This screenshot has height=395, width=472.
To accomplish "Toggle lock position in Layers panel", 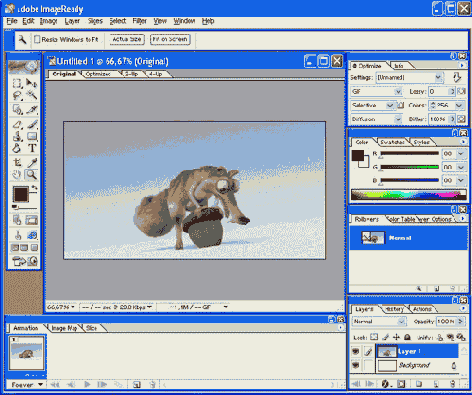I will (x=396, y=337).
